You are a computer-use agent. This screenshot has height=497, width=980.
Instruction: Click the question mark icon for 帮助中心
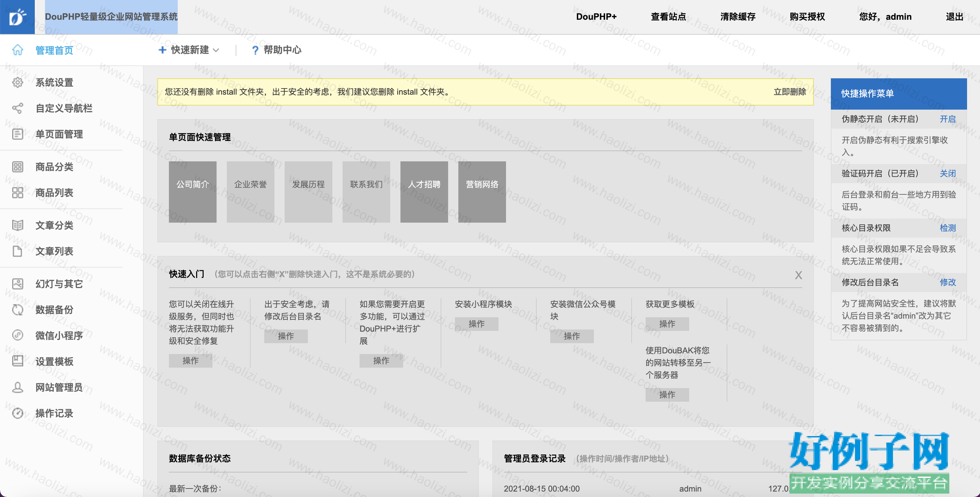[x=255, y=50]
